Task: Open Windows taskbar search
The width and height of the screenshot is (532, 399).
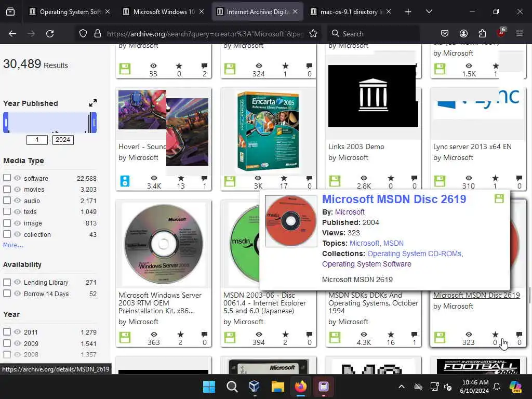Action: point(232,387)
